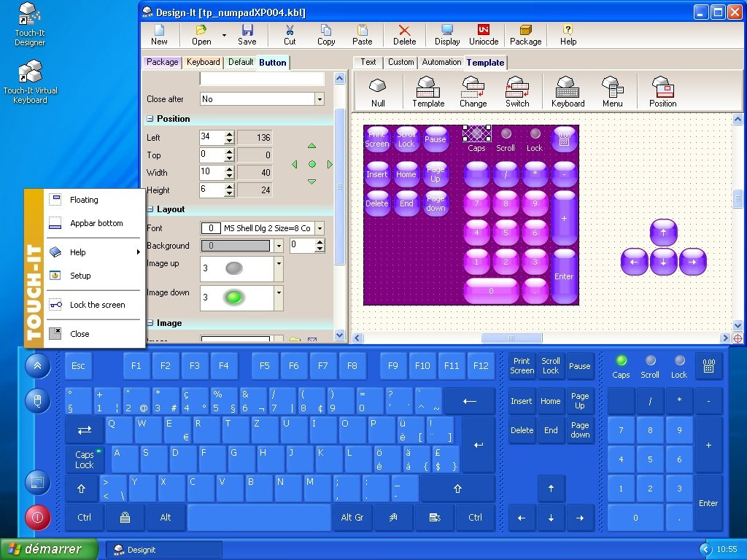This screenshot has width=747, height=560.
Task: Select the Switch template action icon
Action: 517,87
